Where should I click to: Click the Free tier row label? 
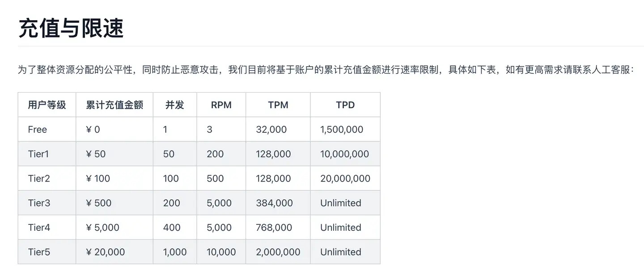tap(37, 130)
